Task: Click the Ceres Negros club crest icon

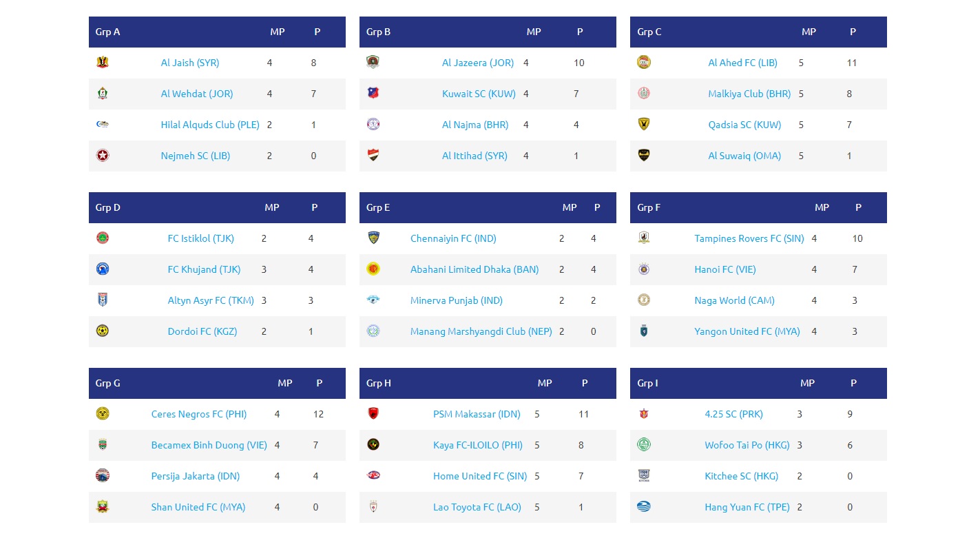Action: 103,414
